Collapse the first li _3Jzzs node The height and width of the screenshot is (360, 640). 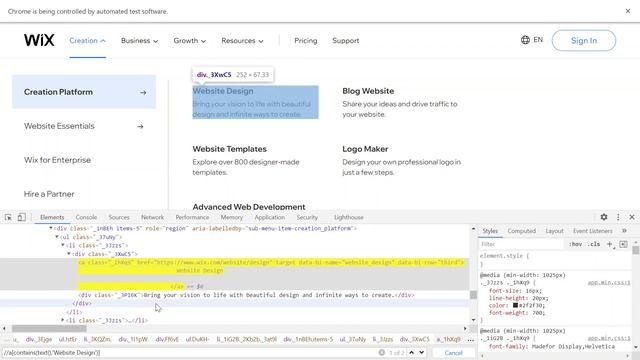[x=63, y=245]
